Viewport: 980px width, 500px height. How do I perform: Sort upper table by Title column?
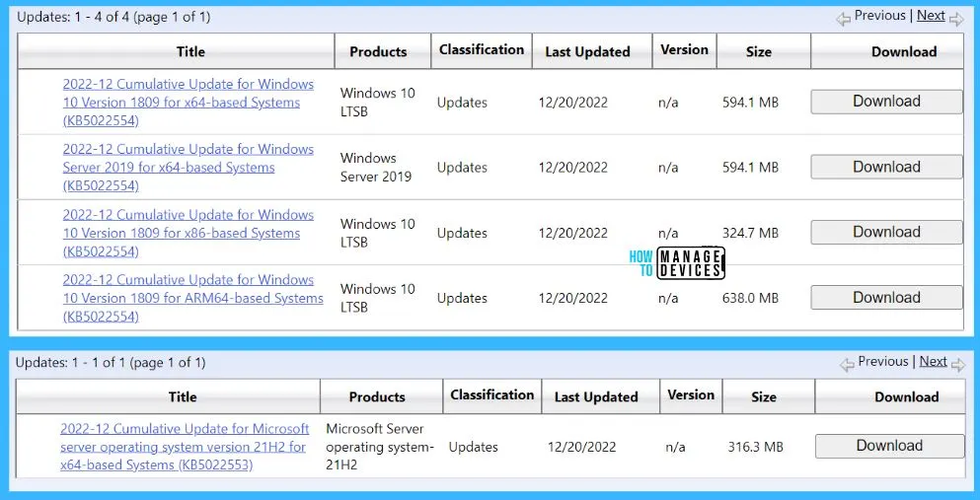click(x=190, y=52)
